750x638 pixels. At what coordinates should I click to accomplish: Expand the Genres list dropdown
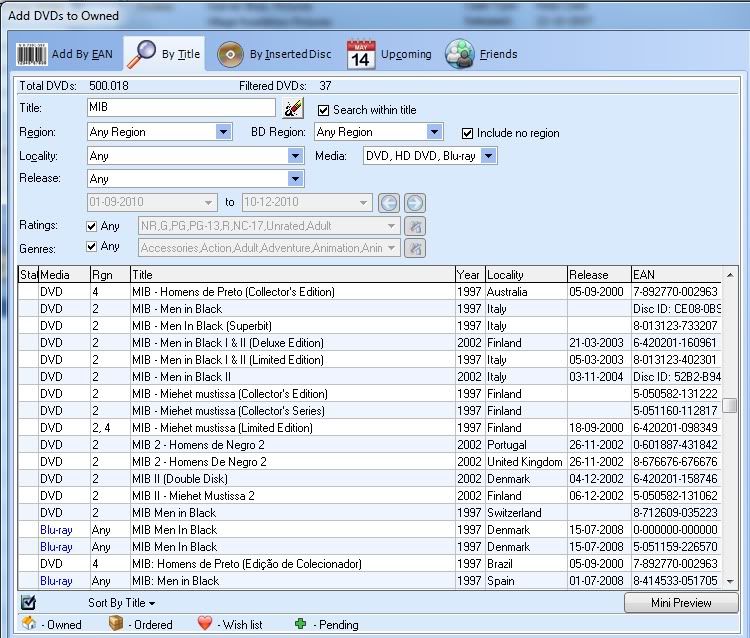[391, 248]
